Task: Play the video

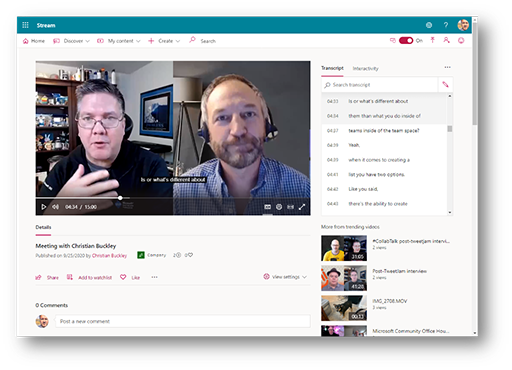Action: (x=43, y=207)
